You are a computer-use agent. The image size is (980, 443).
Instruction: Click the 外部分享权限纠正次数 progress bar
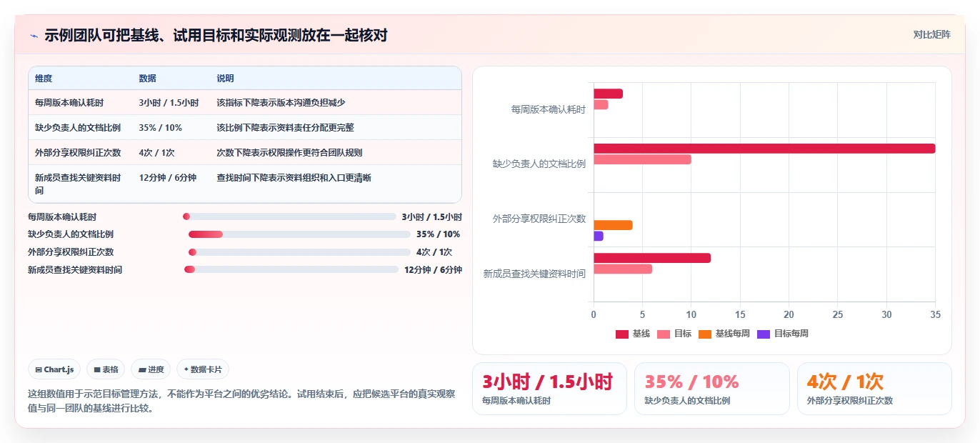299,252
